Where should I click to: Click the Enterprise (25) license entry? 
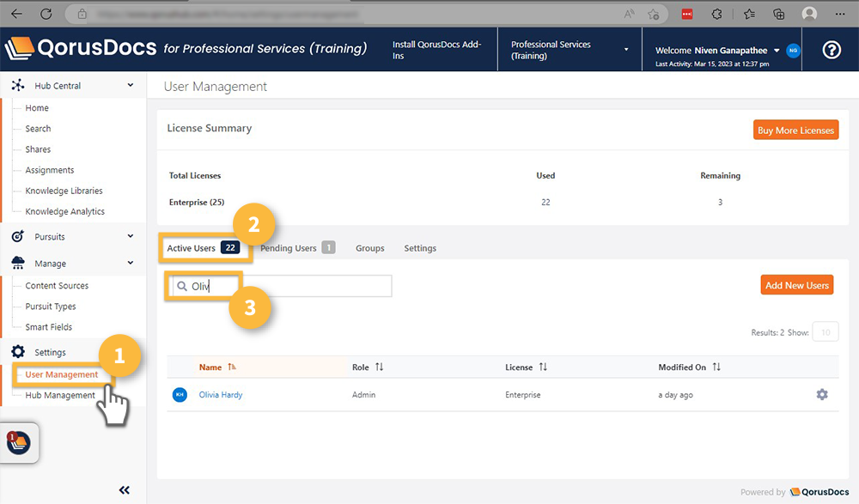point(197,202)
